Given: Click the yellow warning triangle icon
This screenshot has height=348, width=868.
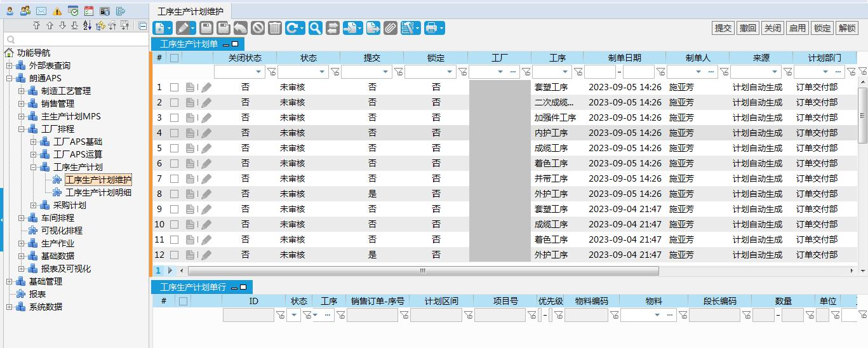Looking at the screenshot, I should coord(57,11).
